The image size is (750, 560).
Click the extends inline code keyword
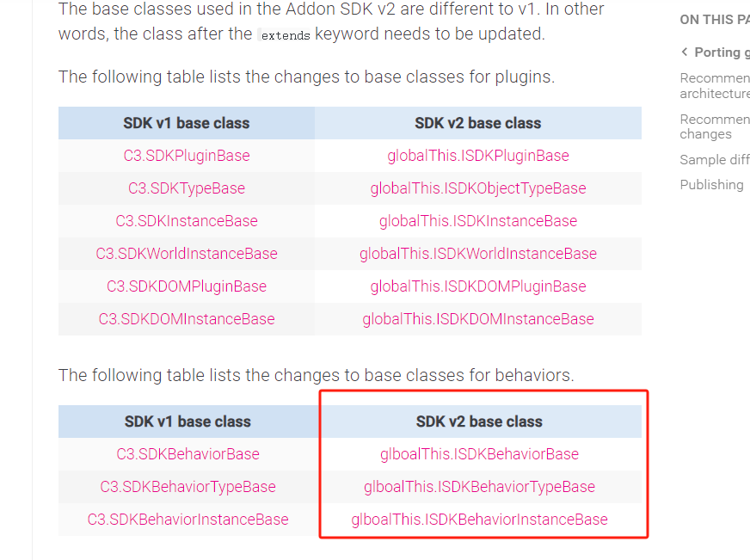(x=286, y=35)
